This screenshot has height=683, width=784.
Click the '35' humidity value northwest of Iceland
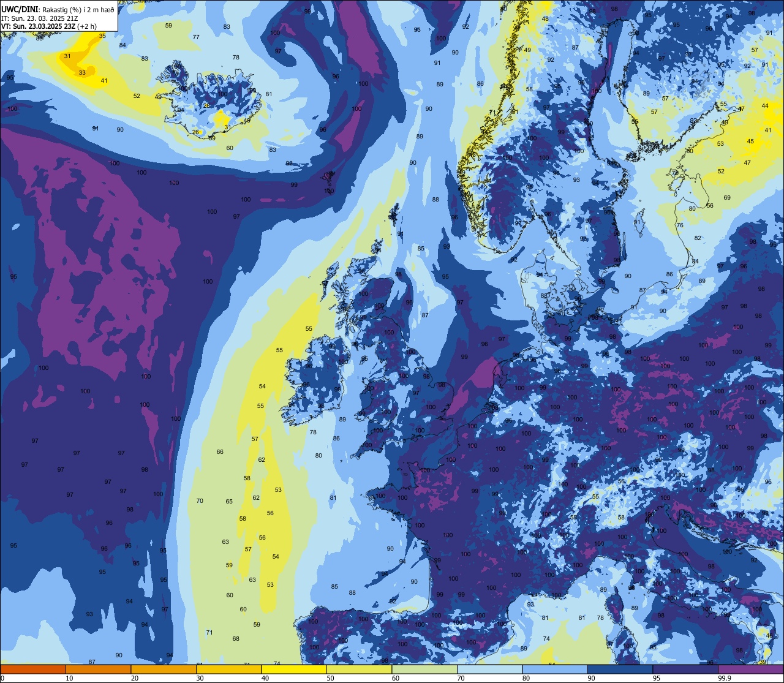pyautogui.click(x=102, y=36)
